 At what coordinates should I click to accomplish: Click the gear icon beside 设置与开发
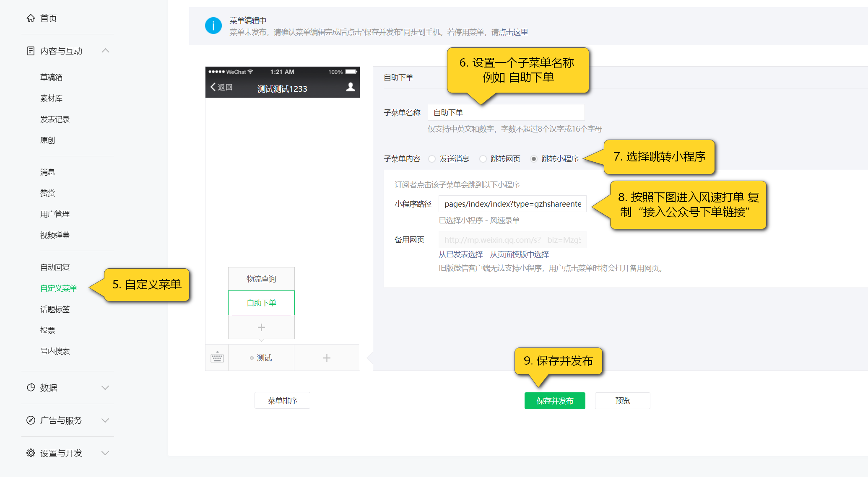[x=31, y=453]
